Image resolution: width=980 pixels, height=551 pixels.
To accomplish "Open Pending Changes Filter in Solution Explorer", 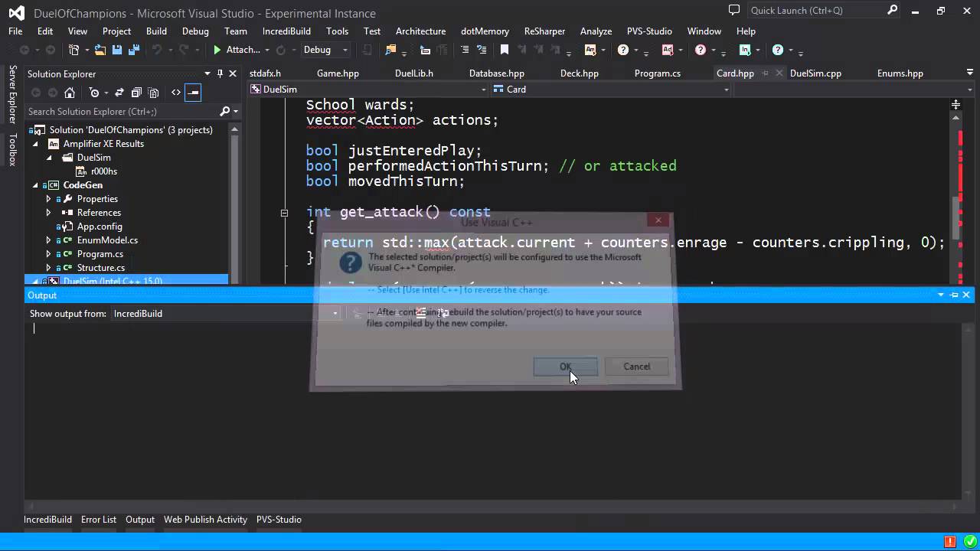I will click(94, 93).
